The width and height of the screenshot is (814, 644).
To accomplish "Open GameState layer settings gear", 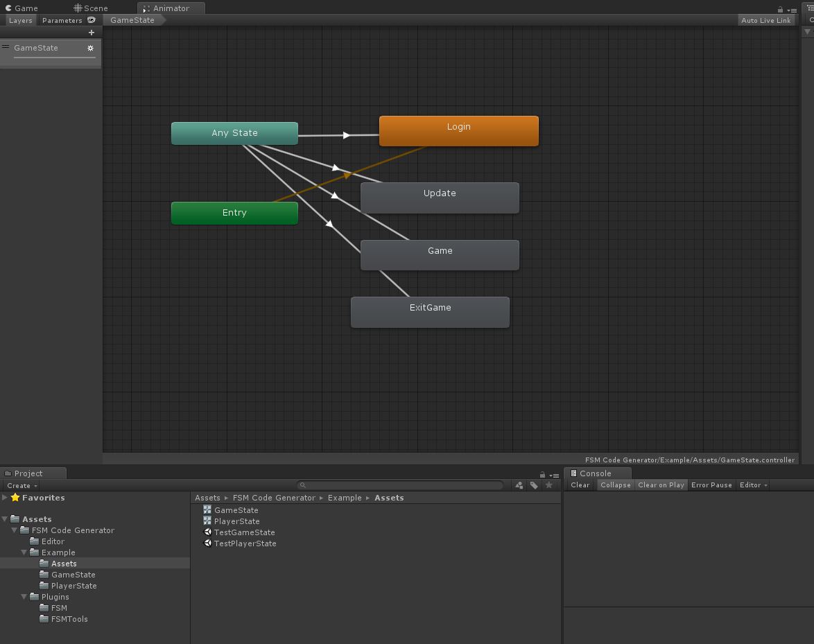I will click(x=90, y=48).
